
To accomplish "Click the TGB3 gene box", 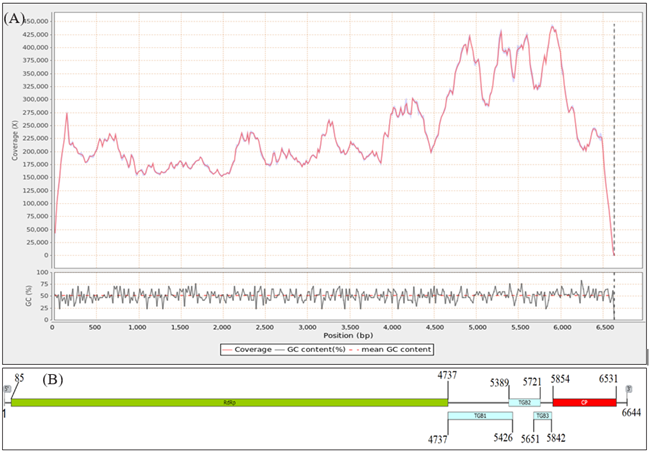I will 542,414.
